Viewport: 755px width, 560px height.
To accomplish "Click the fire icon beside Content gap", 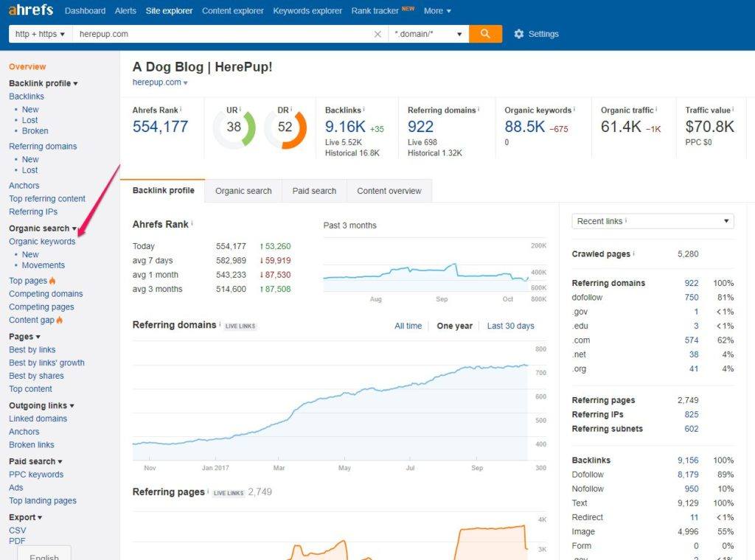I will coord(59,320).
